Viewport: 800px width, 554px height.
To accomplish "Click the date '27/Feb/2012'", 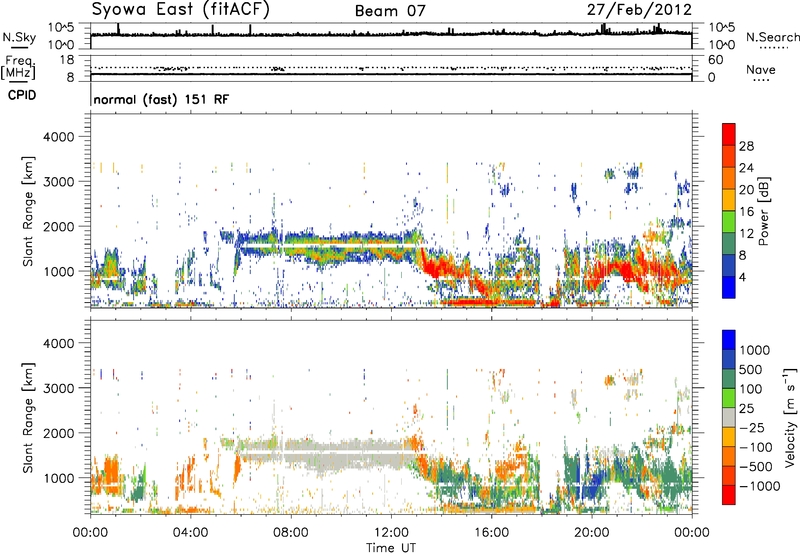I will pyautogui.click(x=639, y=10).
